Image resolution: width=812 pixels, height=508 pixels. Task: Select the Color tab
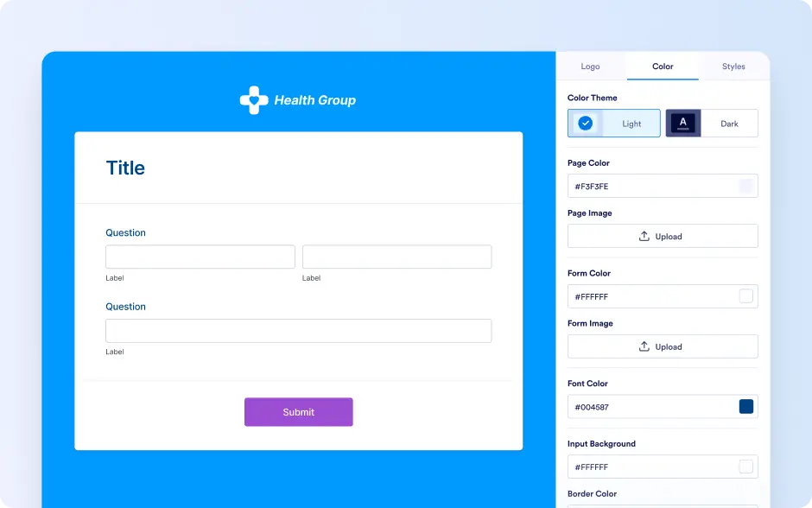[x=663, y=67]
